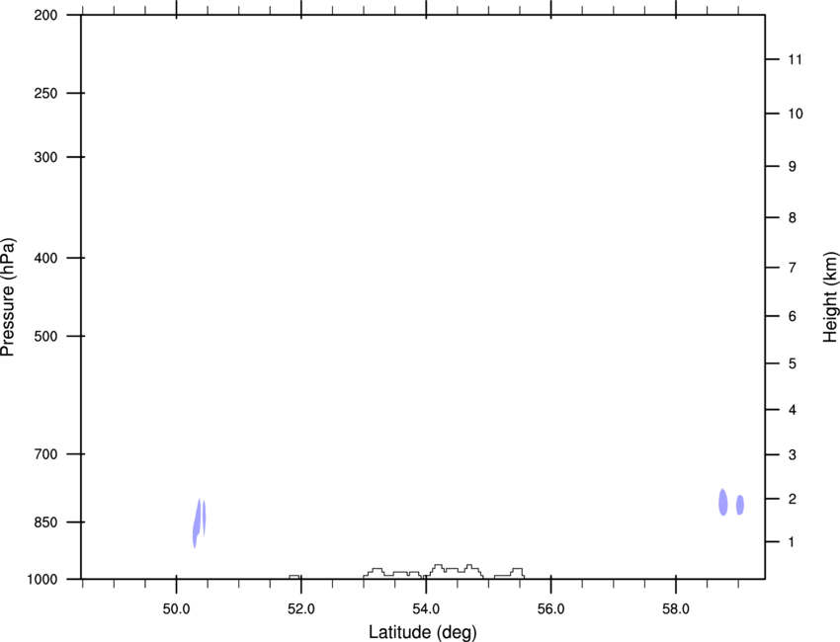
Task: Pick the 4 km height label
Action: pos(793,410)
